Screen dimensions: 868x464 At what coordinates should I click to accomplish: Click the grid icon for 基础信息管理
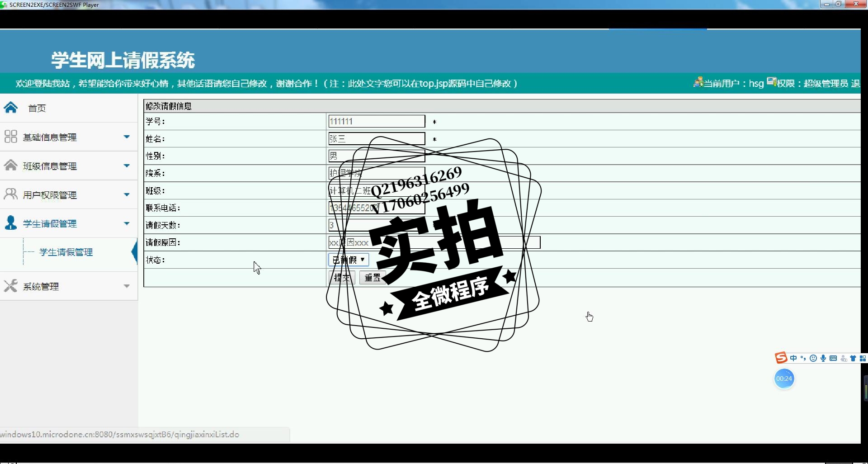(11, 137)
